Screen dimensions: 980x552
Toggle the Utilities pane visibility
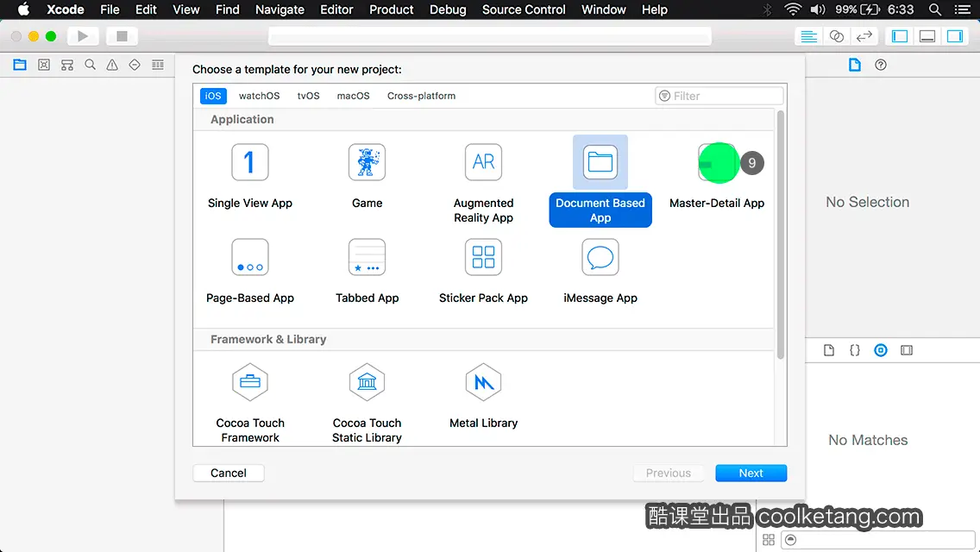click(955, 36)
